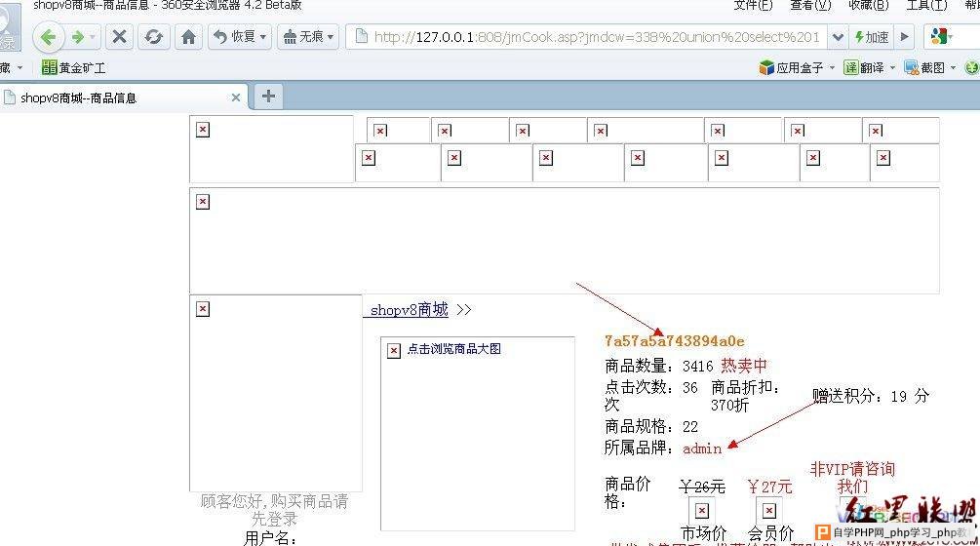Click the 翻译 translate tool
The height and width of the screenshot is (546, 980).
tap(863, 67)
